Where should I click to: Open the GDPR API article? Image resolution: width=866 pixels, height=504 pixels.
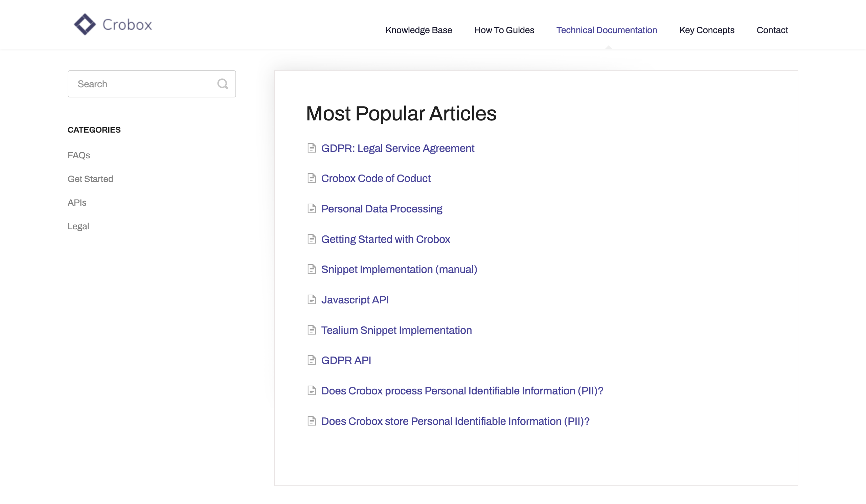[346, 360]
